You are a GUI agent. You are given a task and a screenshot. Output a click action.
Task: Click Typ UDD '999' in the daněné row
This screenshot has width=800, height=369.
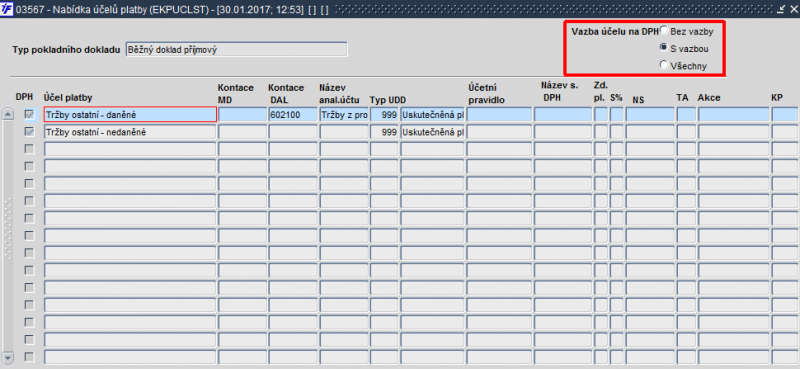[384, 115]
